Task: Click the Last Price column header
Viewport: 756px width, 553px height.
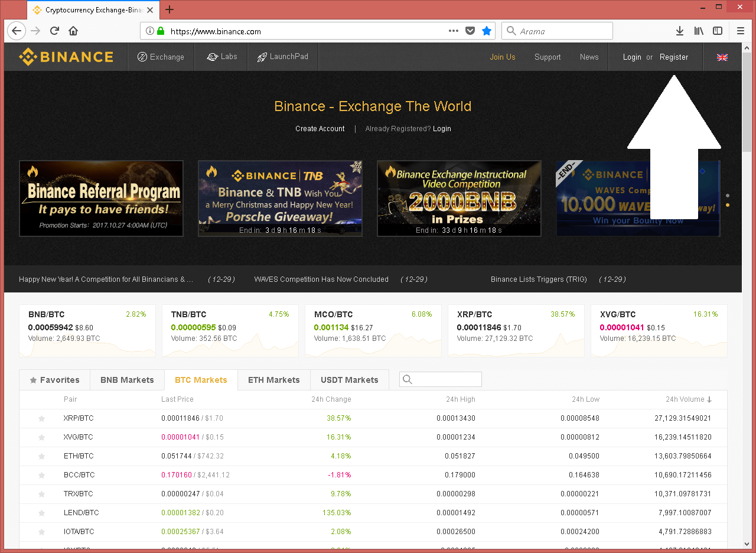Action: 177,399
